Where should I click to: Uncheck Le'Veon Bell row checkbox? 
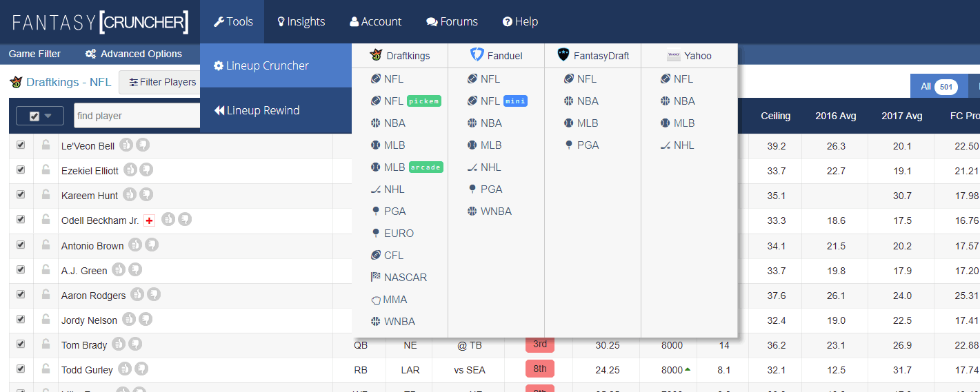coord(21,145)
